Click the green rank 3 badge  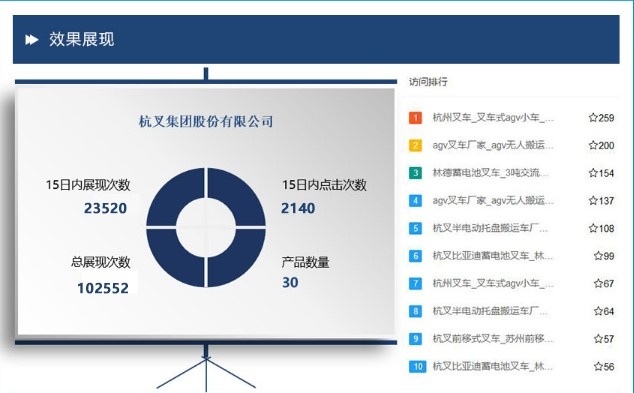[415, 173]
